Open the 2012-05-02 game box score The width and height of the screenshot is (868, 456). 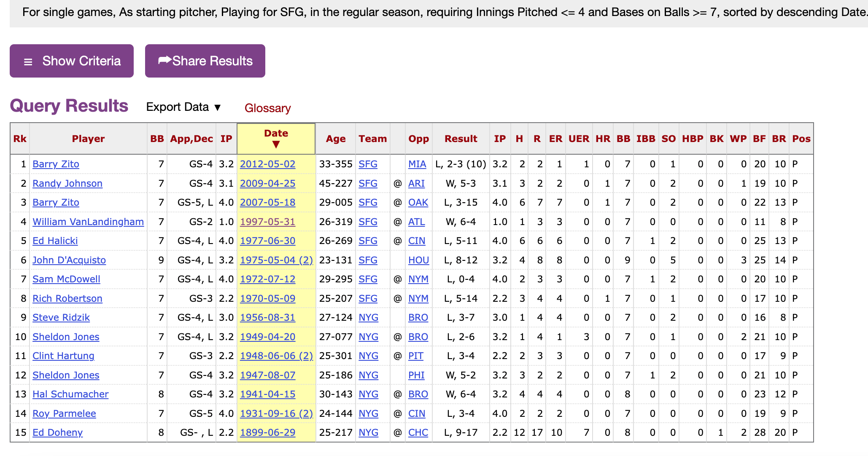click(267, 164)
